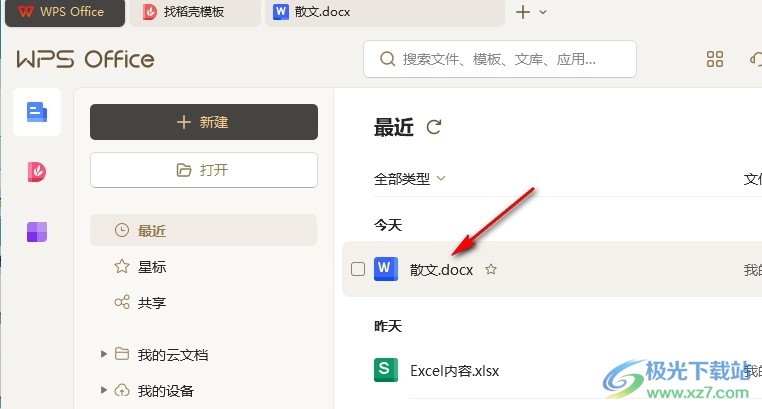Click the WPS logo icon in first tab

point(25,12)
